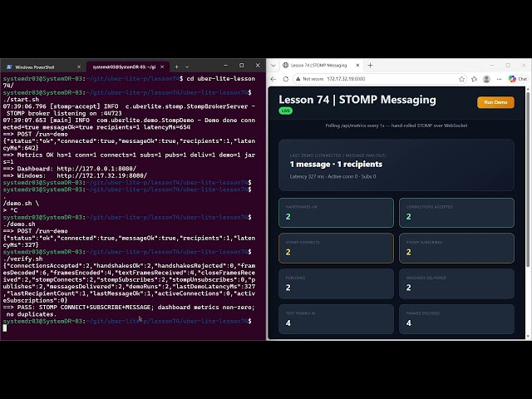Image resolution: width=532 pixels, height=399 pixels.
Task: Click the './verify.sh' command line in terminal
Action: (x=22, y=259)
